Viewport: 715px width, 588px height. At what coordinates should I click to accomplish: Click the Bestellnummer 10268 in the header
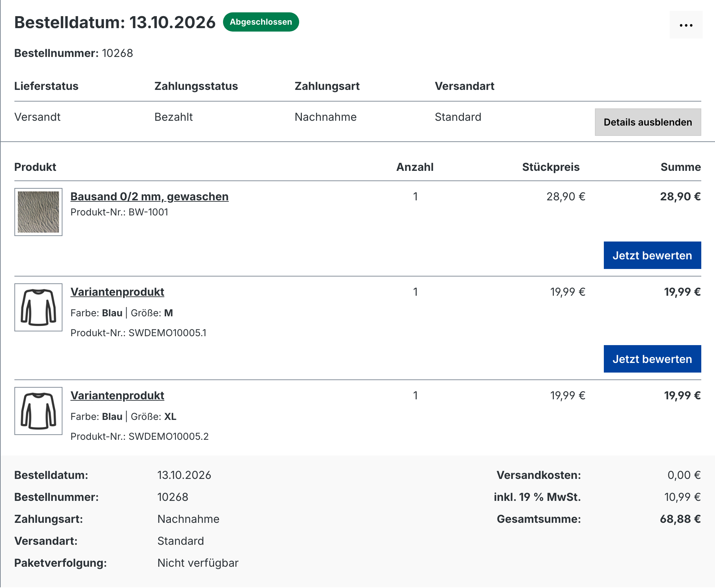(117, 53)
